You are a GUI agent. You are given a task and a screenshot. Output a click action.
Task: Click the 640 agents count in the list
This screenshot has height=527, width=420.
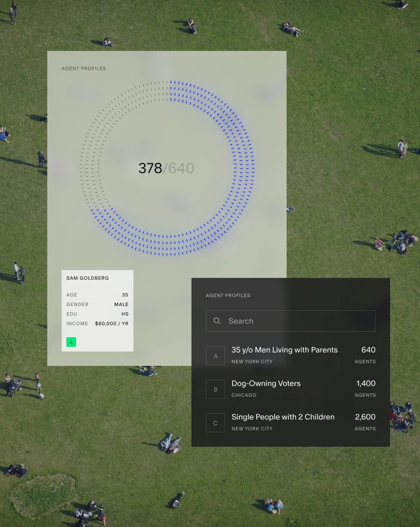tap(368, 350)
